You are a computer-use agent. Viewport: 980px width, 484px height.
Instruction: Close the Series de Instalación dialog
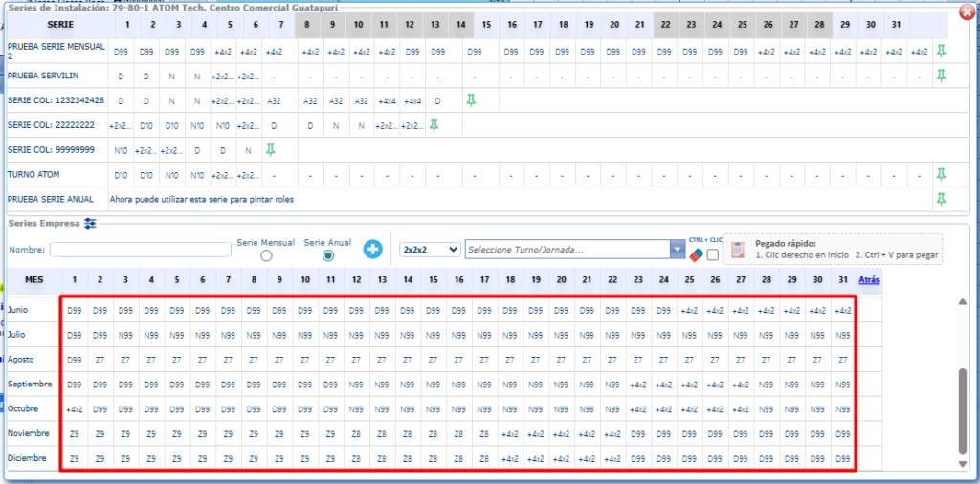969,12
